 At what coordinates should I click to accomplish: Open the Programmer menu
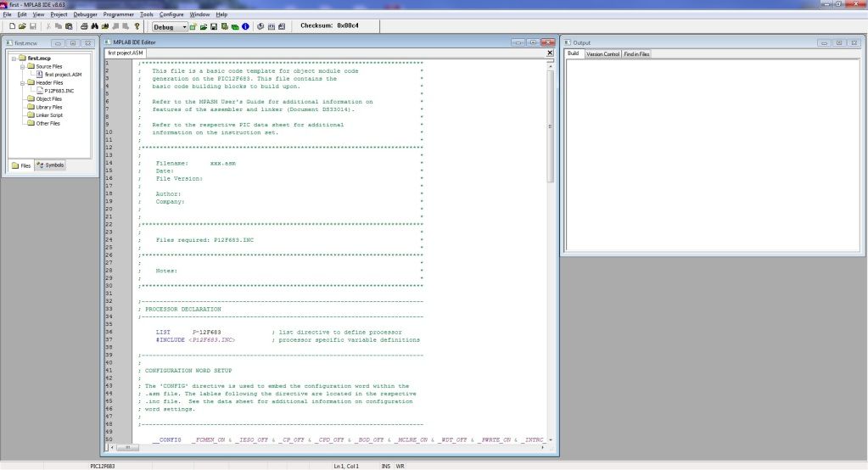point(119,14)
